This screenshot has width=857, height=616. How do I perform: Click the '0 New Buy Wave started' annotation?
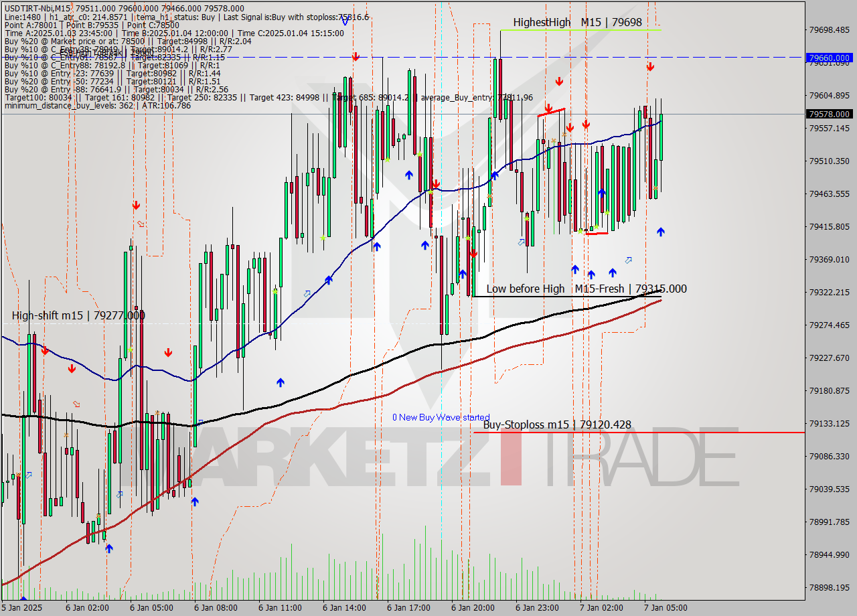441,417
